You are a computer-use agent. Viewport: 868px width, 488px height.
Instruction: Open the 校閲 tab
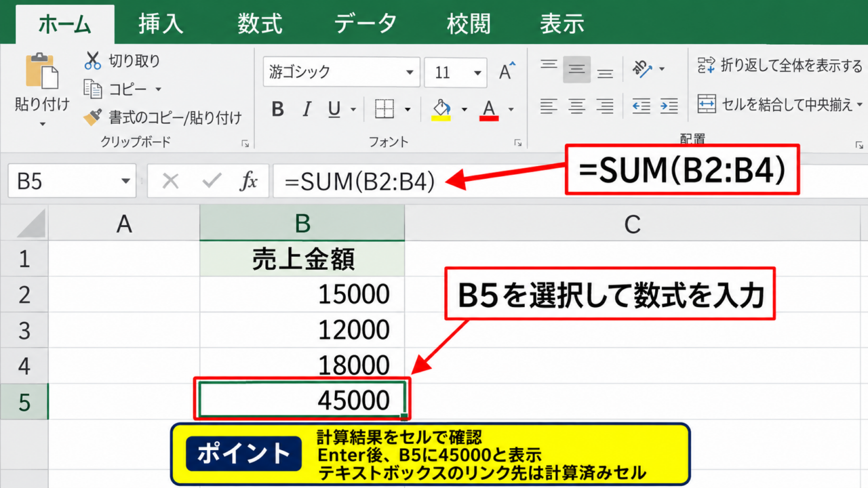point(468,24)
